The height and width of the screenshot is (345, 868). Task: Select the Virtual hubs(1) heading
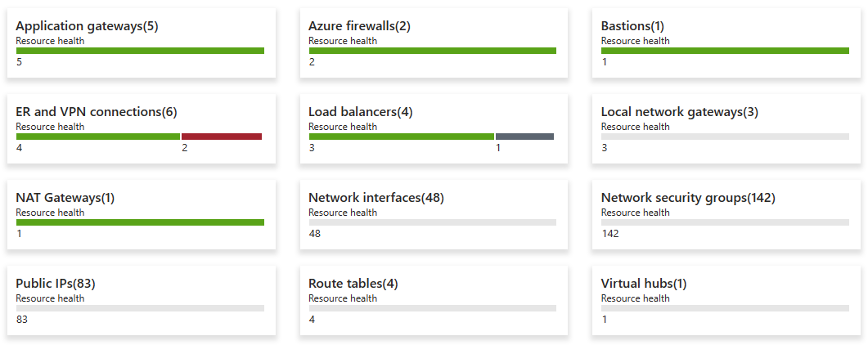(644, 284)
